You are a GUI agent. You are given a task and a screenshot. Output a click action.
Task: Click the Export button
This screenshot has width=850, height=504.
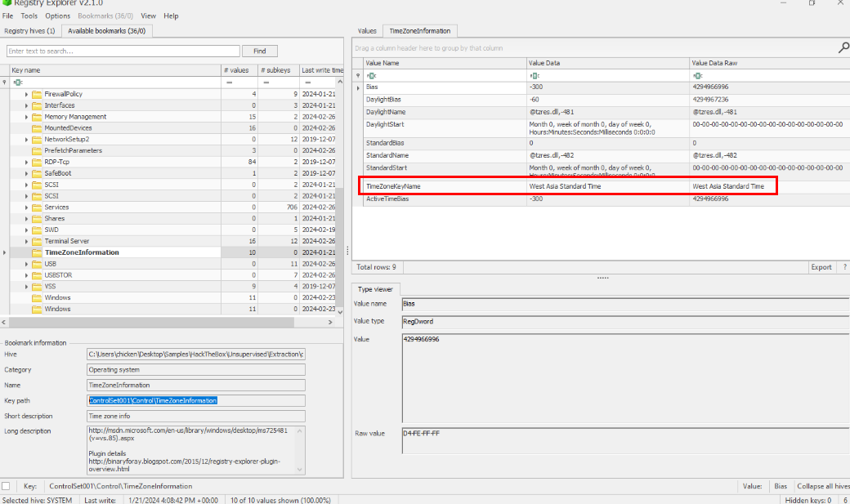[821, 267]
